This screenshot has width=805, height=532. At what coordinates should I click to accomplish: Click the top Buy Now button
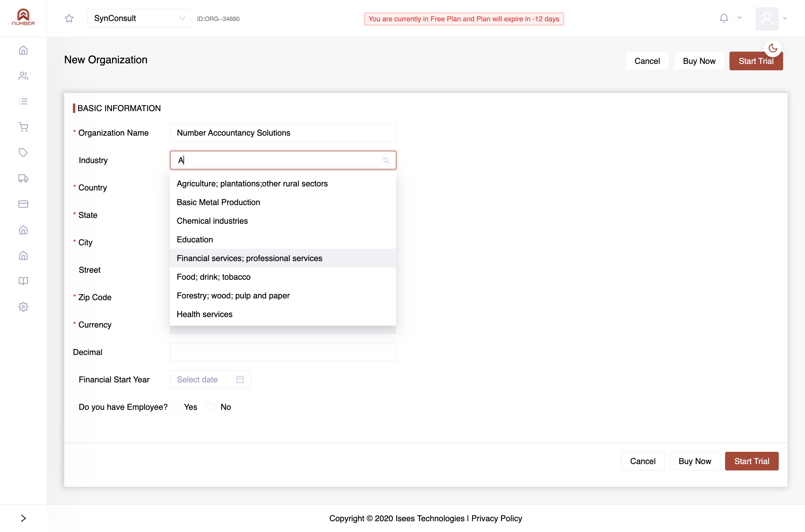tap(699, 61)
